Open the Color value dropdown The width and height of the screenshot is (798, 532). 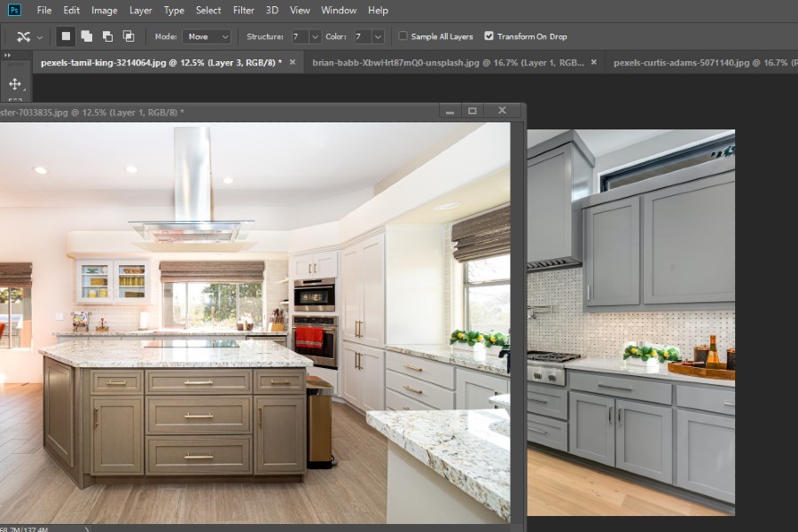(376, 36)
